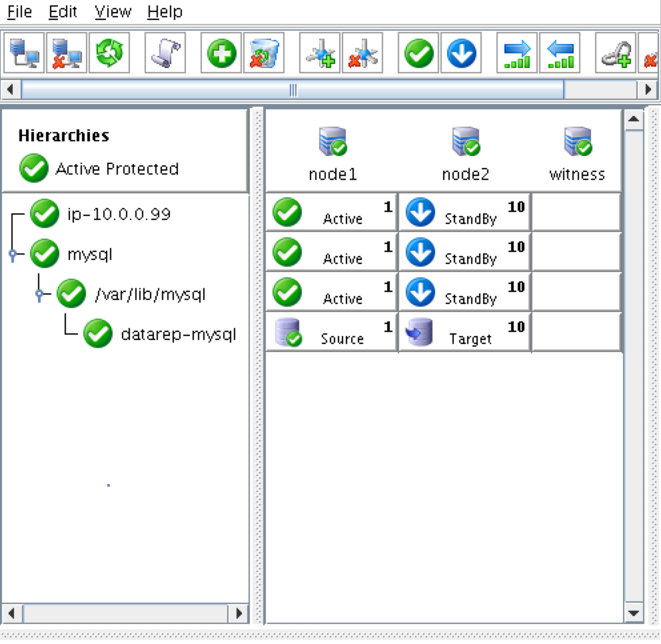Click the Hierarchies heading text
The width and height of the screenshot is (661, 644).
pyautogui.click(x=64, y=136)
